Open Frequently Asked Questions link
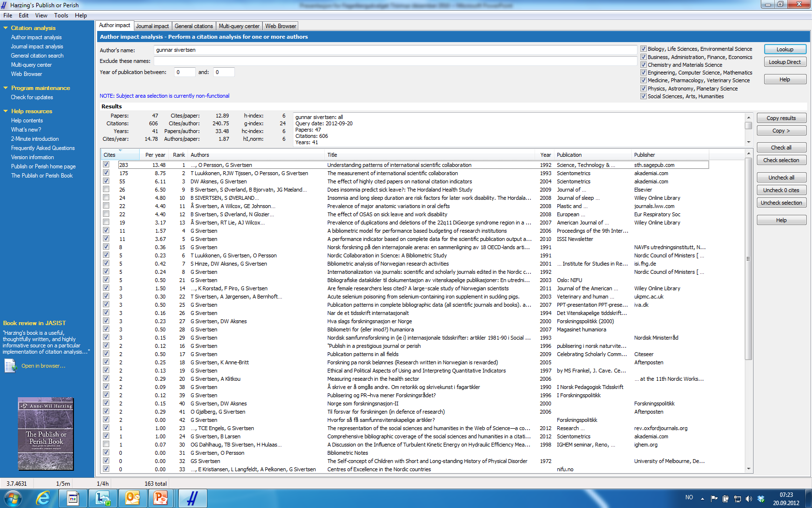This screenshot has height=508, width=812. click(x=43, y=148)
